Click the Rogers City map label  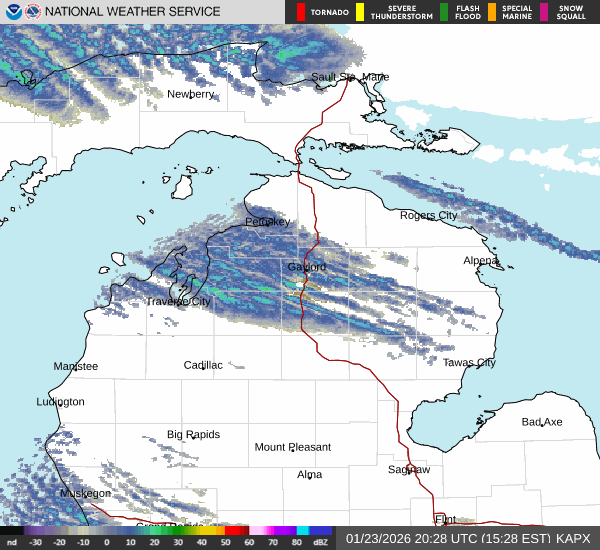(x=428, y=215)
